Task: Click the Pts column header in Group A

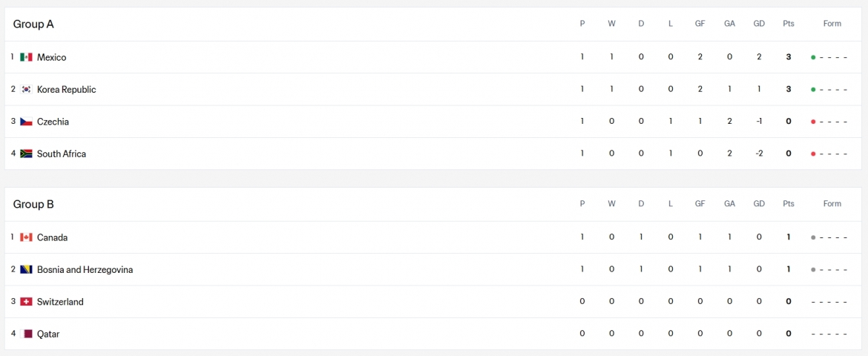Action: pos(789,24)
